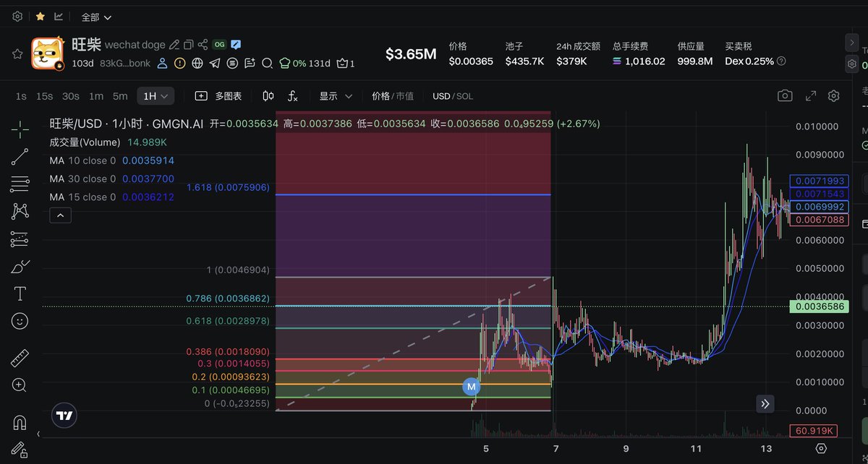Select the text T tool
Viewport: 868px width, 464px height.
(x=20, y=294)
